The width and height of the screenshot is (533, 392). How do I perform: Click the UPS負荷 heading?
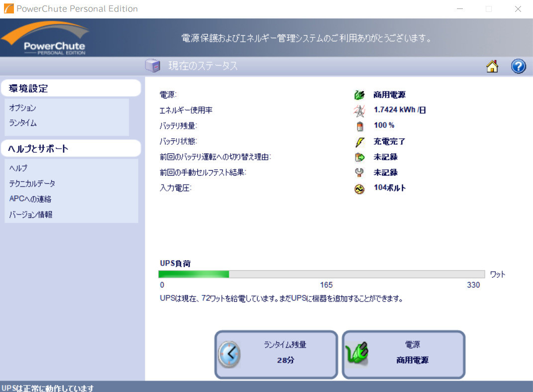pyautogui.click(x=176, y=264)
